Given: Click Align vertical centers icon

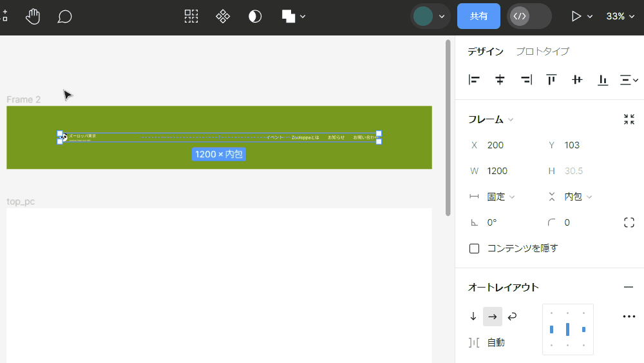Looking at the screenshot, I should (x=577, y=79).
